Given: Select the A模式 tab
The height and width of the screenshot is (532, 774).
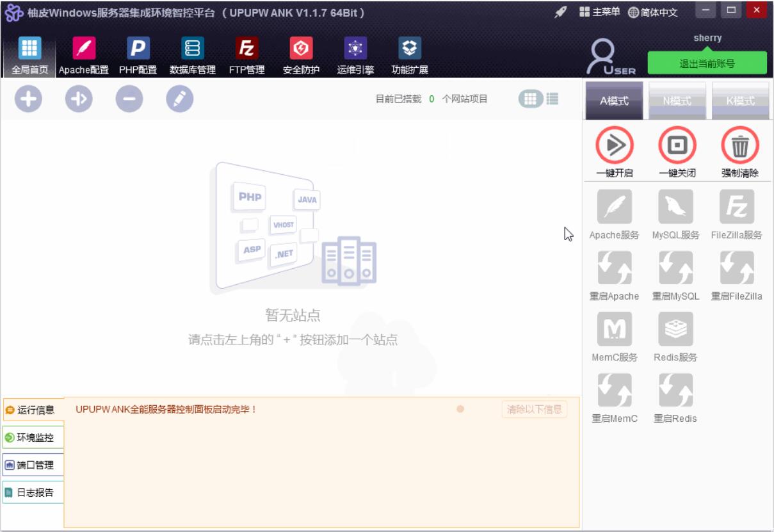Looking at the screenshot, I should click(614, 101).
